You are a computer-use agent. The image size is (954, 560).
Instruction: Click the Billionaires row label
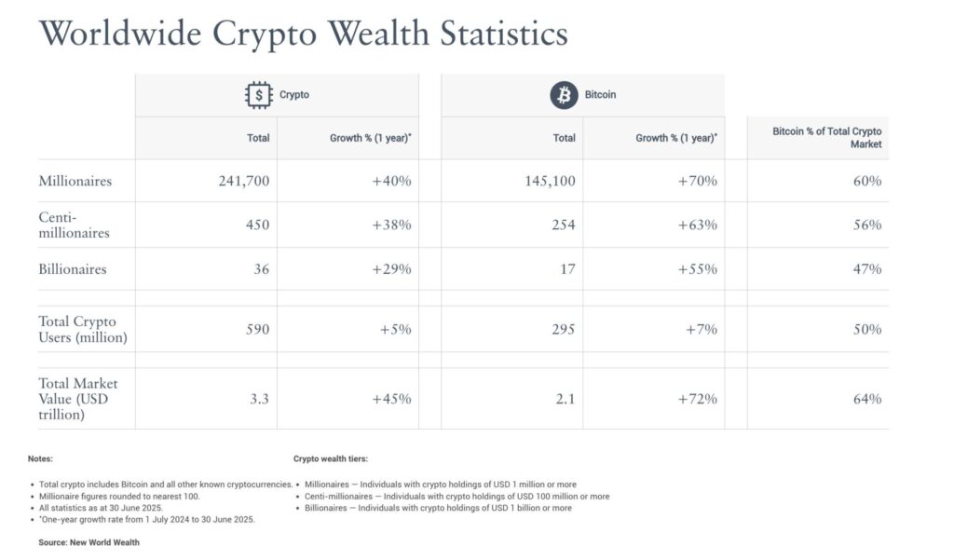pyautogui.click(x=73, y=269)
